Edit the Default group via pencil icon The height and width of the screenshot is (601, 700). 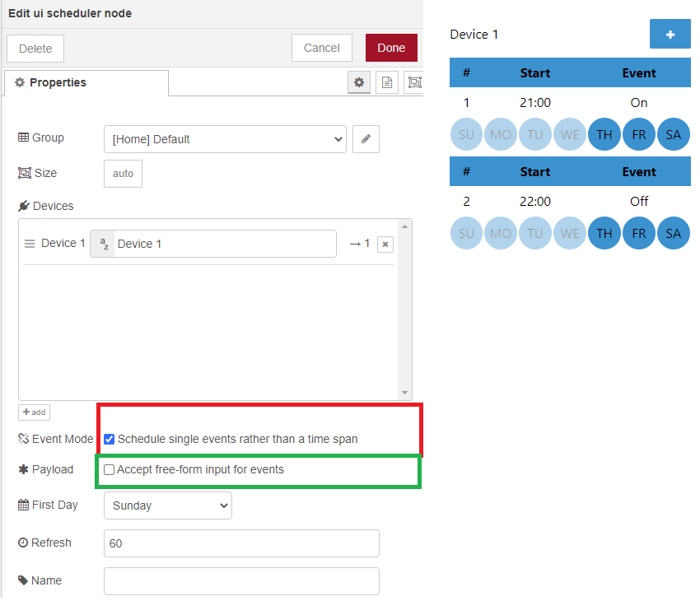click(x=366, y=139)
